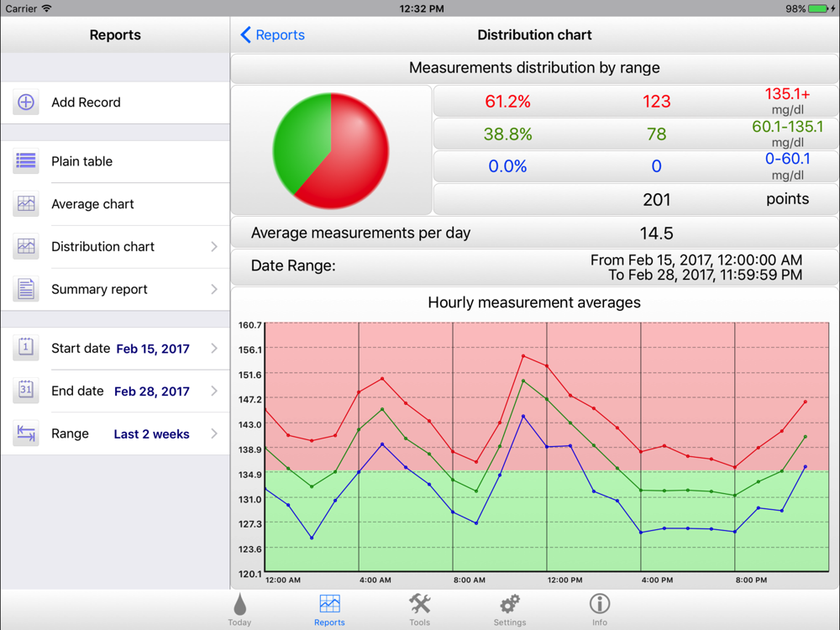The width and height of the screenshot is (840, 630).
Task: Tap the Range arrows icon
Action: point(26,433)
